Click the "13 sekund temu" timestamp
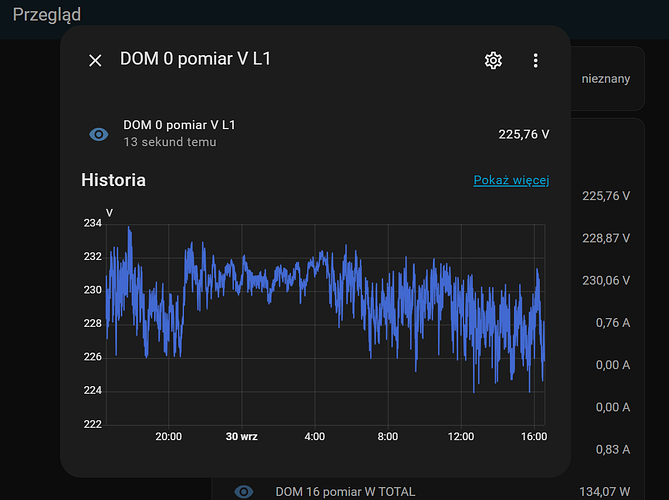 click(170, 142)
